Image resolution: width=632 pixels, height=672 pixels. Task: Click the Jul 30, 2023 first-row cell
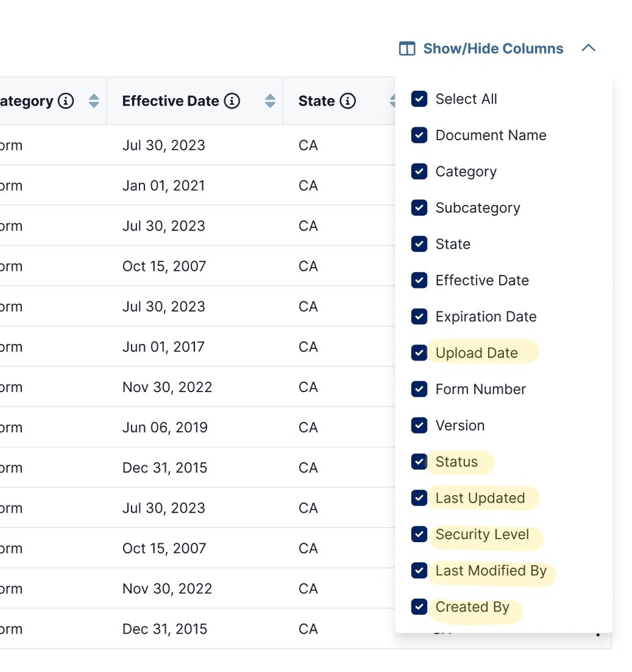click(x=163, y=146)
